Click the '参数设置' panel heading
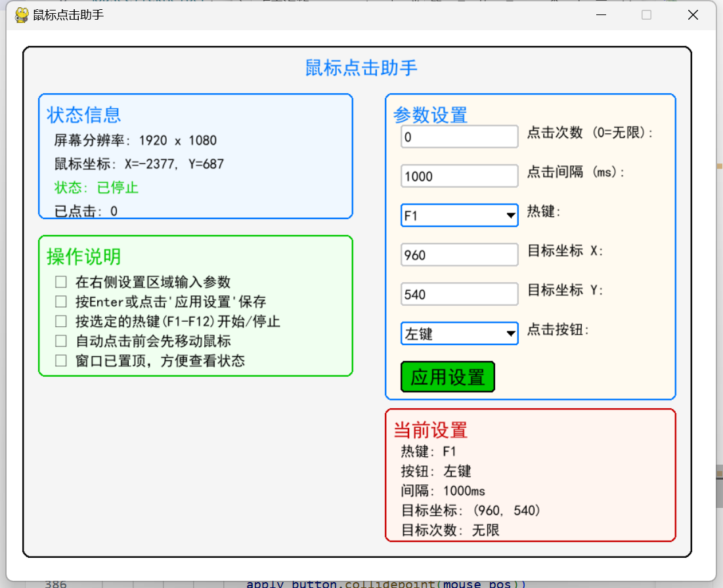Screen dimensions: 723x588 point(430,115)
